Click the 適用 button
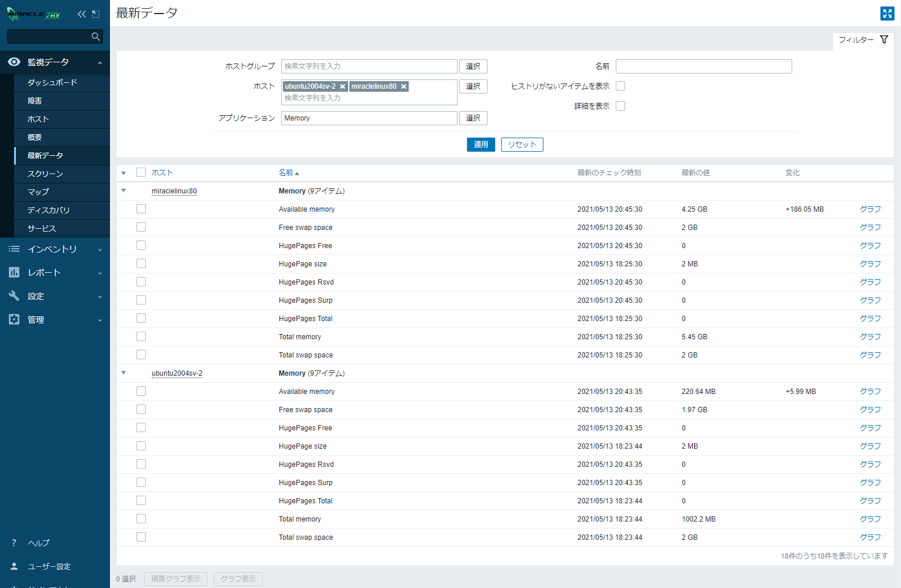Image resolution: width=901 pixels, height=588 pixels. click(x=480, y=145)
